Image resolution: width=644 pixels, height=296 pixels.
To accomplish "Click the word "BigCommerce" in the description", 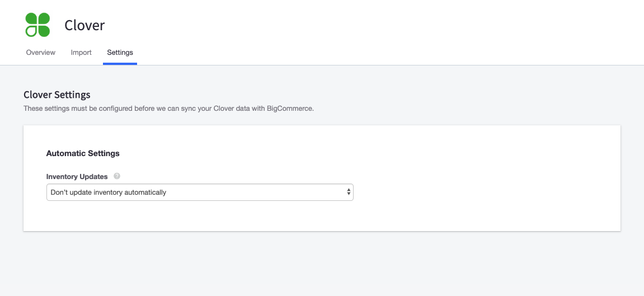I will coord(292,109).
